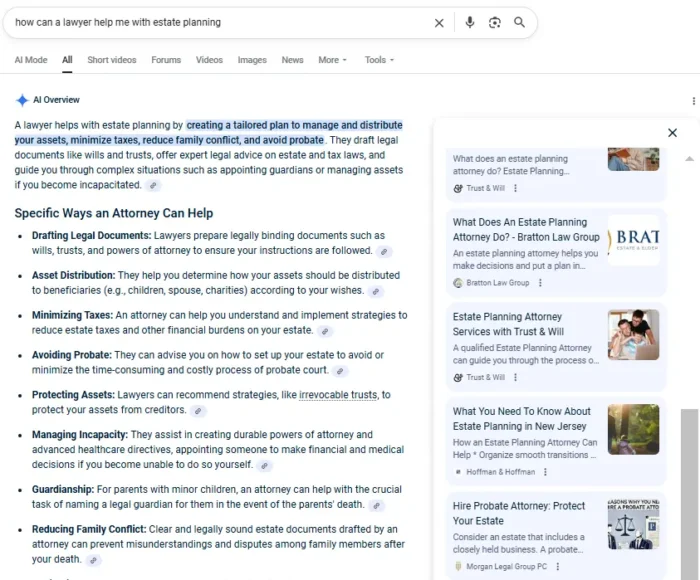Open three-dot menu beside Bratton Law Group

(x=541, y=283)
